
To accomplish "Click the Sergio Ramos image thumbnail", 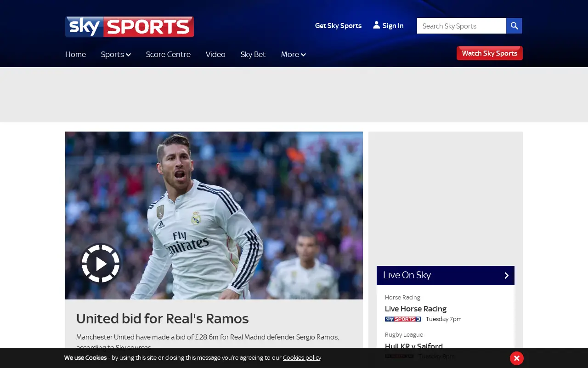I will pos(214,215).
